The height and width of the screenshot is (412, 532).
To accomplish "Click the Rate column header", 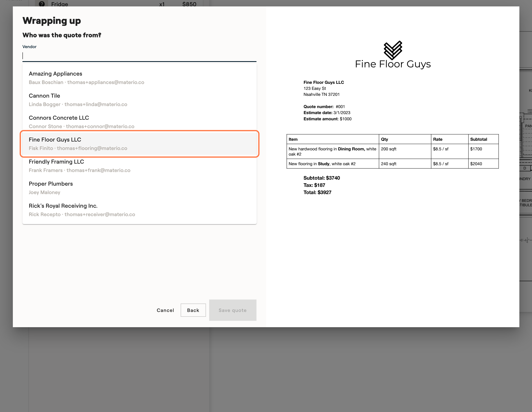I will [449, 139].
